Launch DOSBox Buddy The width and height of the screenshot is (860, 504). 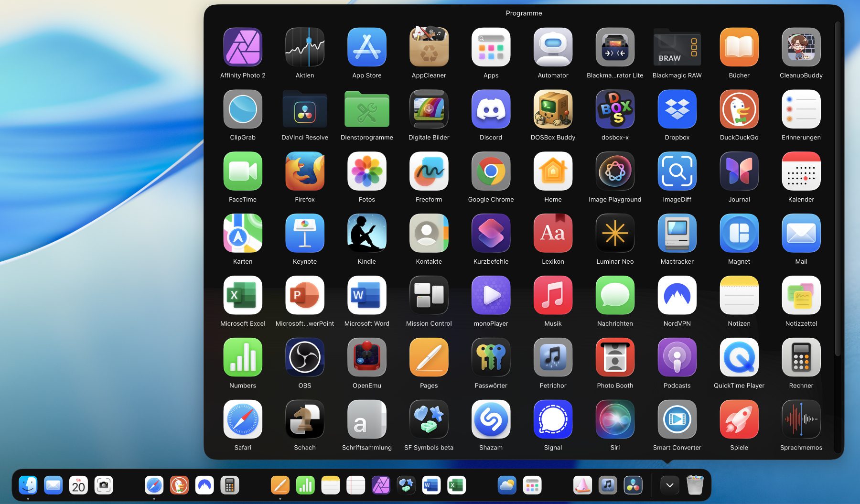point(553,109)
